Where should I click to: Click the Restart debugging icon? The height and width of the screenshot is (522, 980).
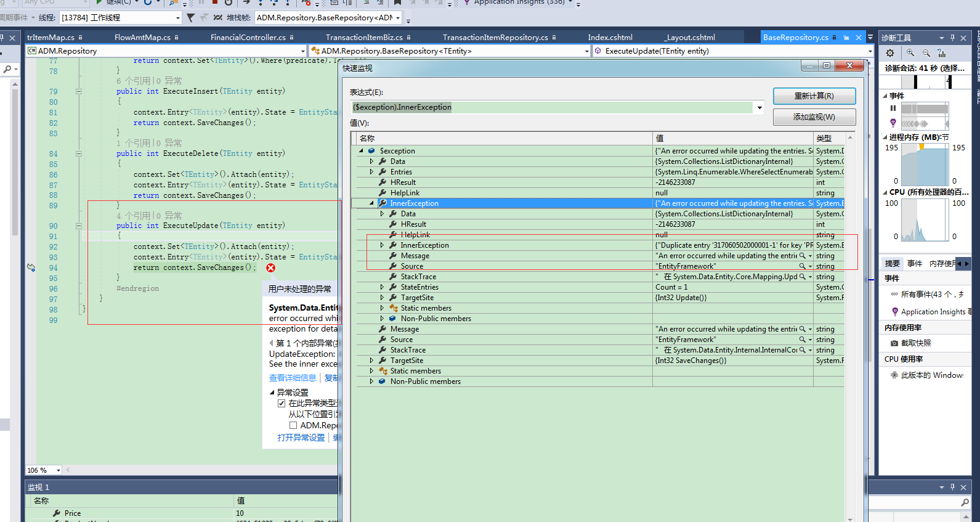coord(229,2)
